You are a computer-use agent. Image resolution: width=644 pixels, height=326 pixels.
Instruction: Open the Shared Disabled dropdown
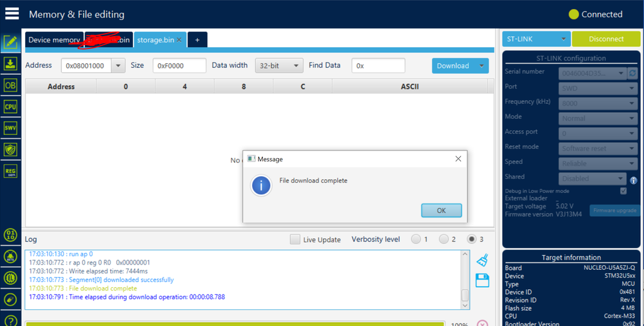coord(592,178)
